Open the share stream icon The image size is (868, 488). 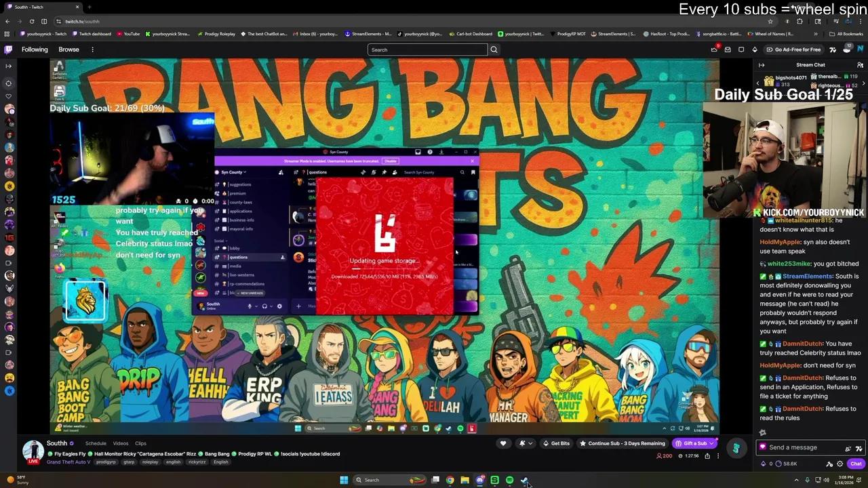(707, 455)
